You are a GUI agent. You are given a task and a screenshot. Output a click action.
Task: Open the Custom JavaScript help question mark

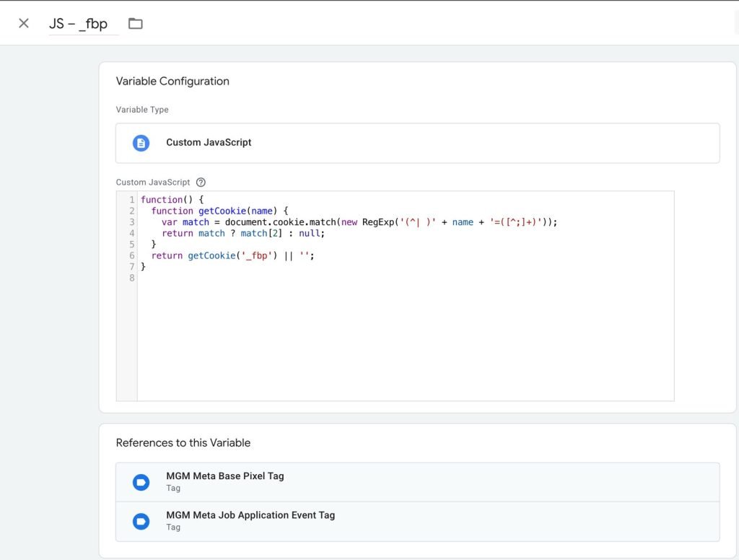click(x=201, y=183)
